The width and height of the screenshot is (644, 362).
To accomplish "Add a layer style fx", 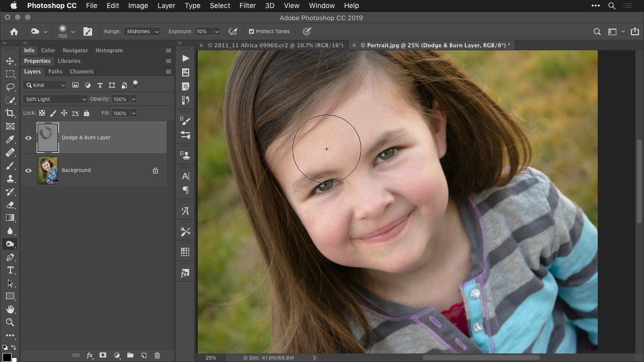I will point(90,355).
